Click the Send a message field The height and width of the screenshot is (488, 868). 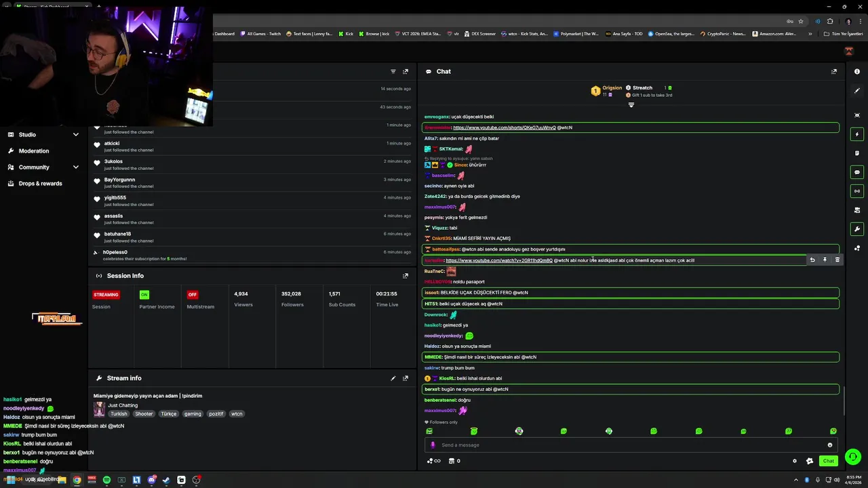click(x=631, y=445)
